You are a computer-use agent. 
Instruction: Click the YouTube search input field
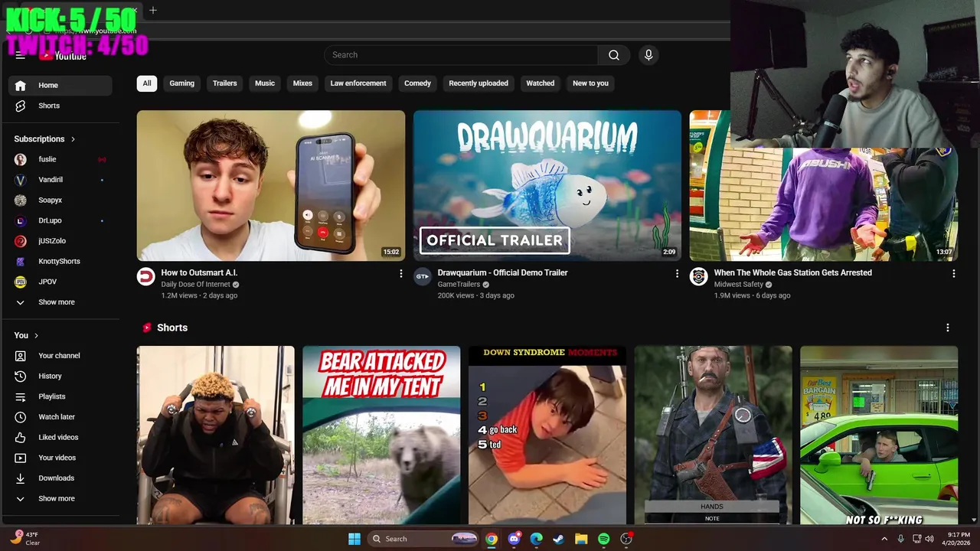coord(461,55)
